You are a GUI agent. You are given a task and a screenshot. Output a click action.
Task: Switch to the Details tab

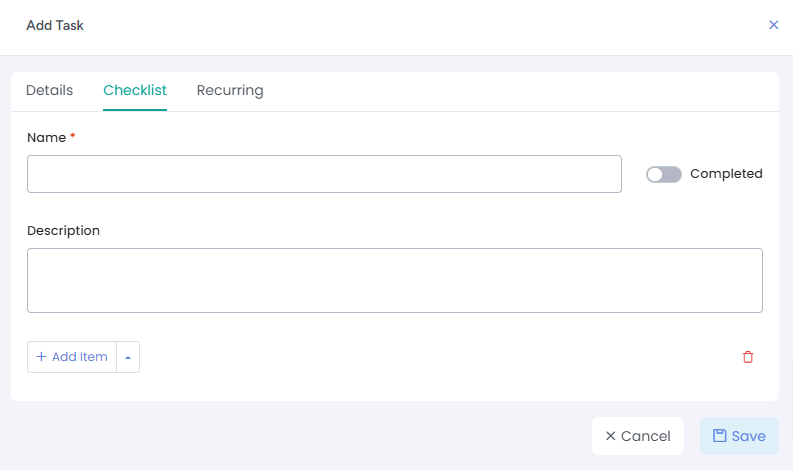49,90
